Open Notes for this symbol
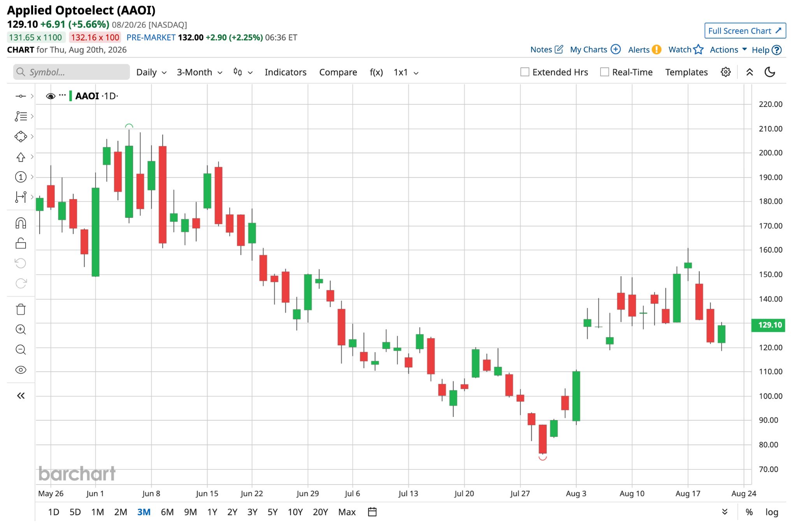 click(546, 50)
